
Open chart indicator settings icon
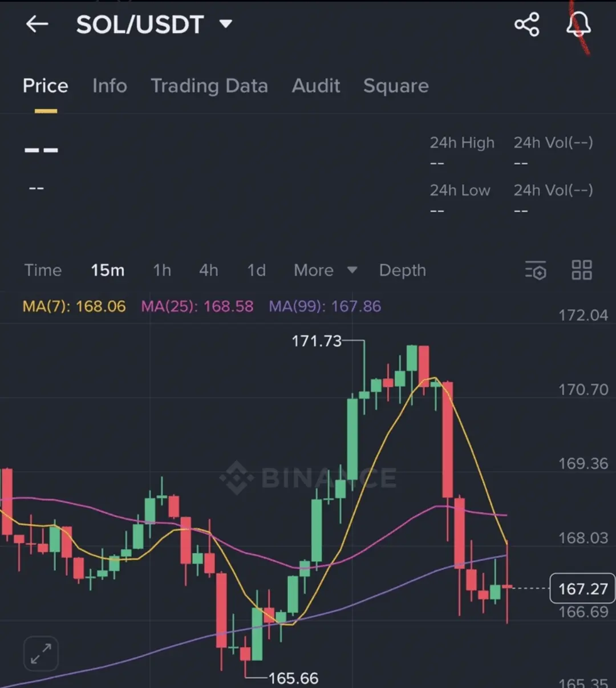(x=536, y=270)
